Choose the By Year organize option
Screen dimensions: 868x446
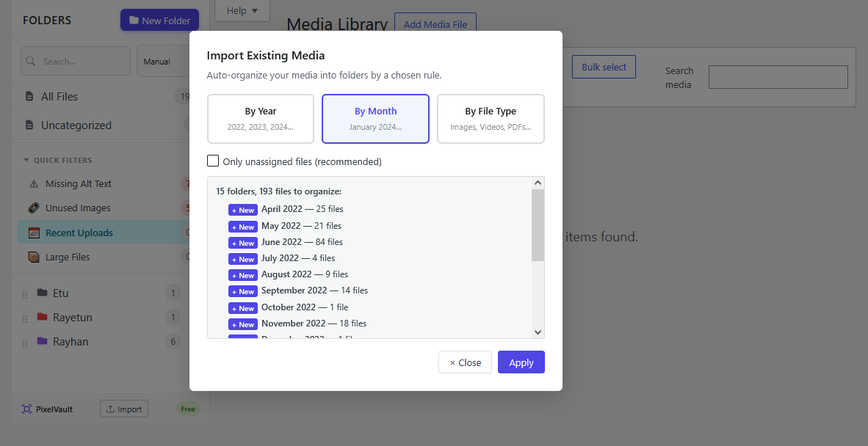261,119
